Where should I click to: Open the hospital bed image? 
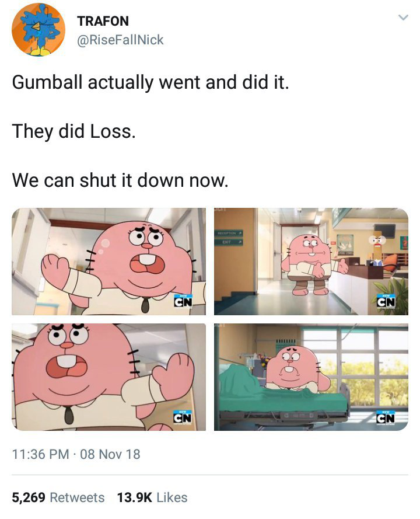coord(311,377)
